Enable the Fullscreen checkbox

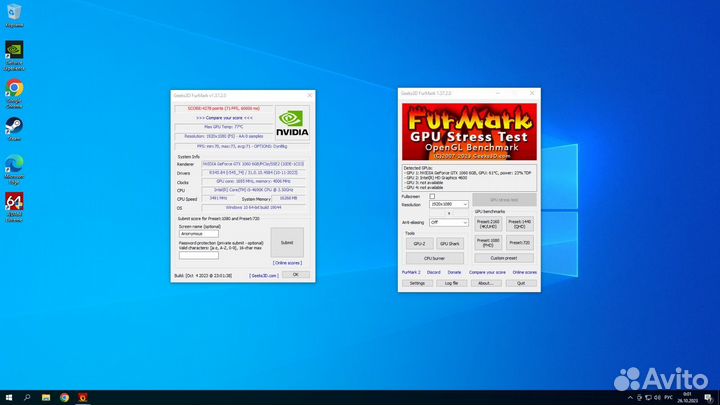432,197
